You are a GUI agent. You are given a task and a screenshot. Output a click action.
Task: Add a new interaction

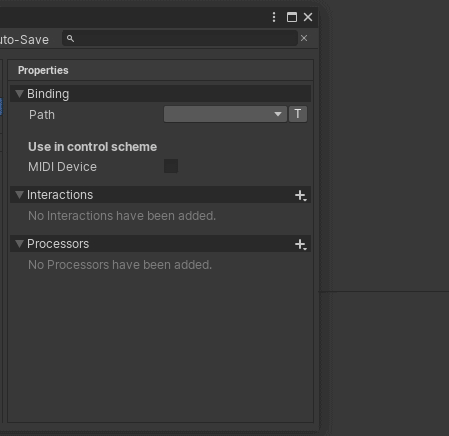(x=301, y=195)
